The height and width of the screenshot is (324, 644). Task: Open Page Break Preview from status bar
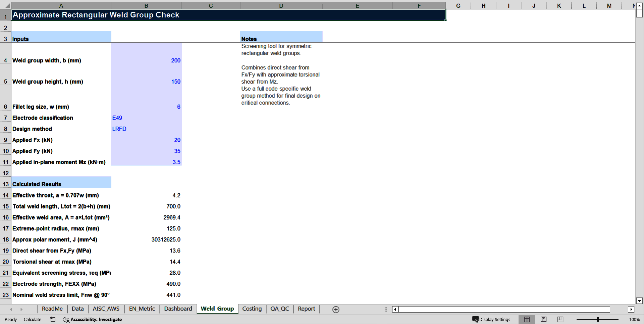[560, 319]
